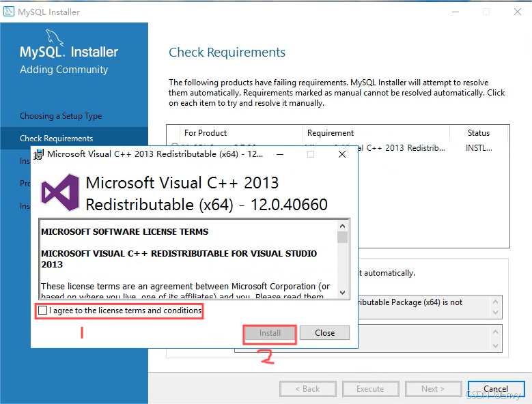Click the Check Requirements page heading
532x404 pixels.
click(x=227, y=52)
